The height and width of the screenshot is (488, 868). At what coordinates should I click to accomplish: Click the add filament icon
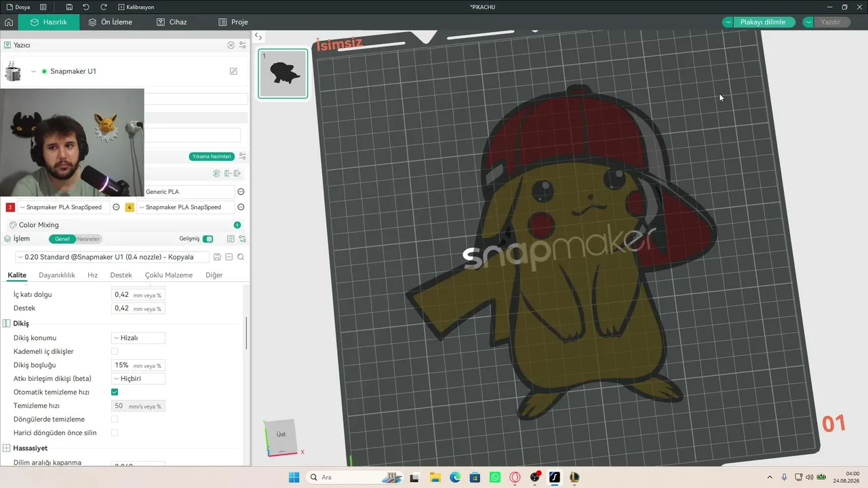(237, 174)
